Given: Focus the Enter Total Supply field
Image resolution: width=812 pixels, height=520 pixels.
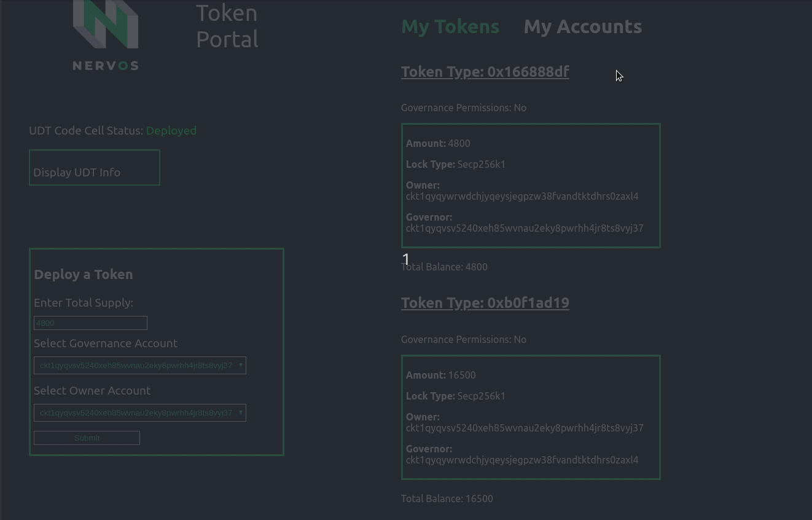Looking at the screenshot, I should tap(90, 323).
